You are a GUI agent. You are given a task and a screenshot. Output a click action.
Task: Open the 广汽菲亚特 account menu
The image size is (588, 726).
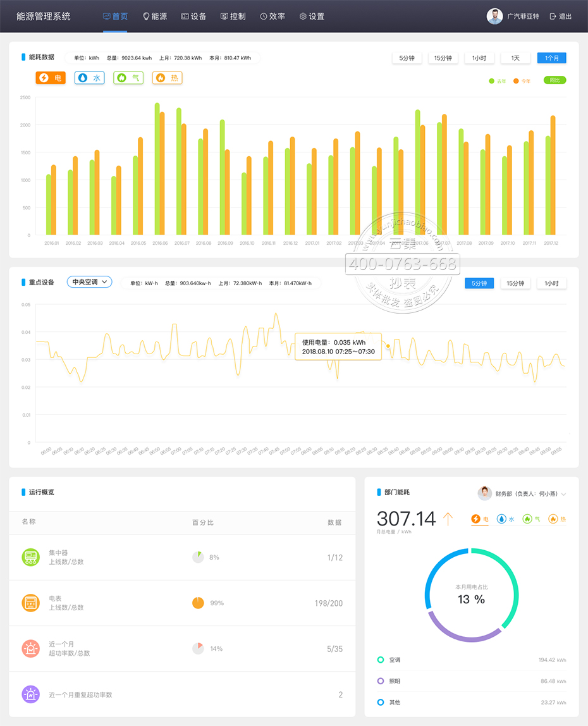coord(522,16)
